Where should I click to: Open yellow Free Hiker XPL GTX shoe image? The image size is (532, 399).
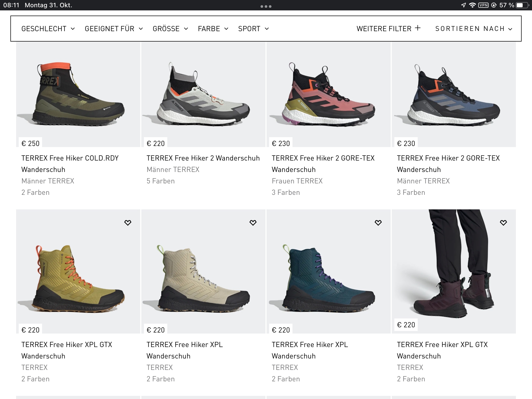click(78, 271)
